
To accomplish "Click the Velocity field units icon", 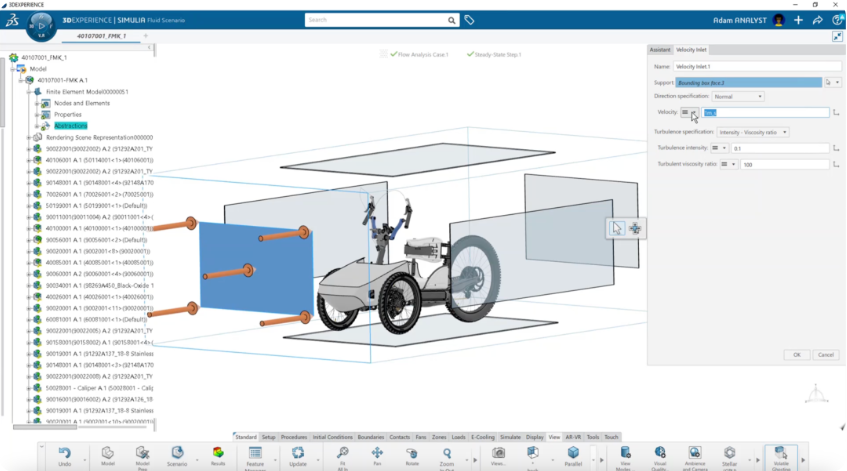I will coord(836,112).
